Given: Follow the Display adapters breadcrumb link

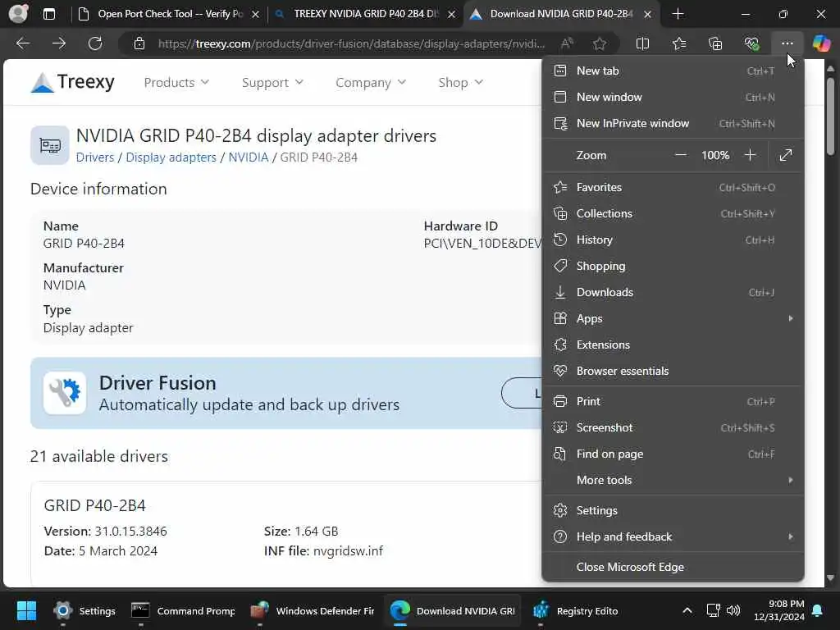Looking at the screenshot, I should click(x=171, y=157).
